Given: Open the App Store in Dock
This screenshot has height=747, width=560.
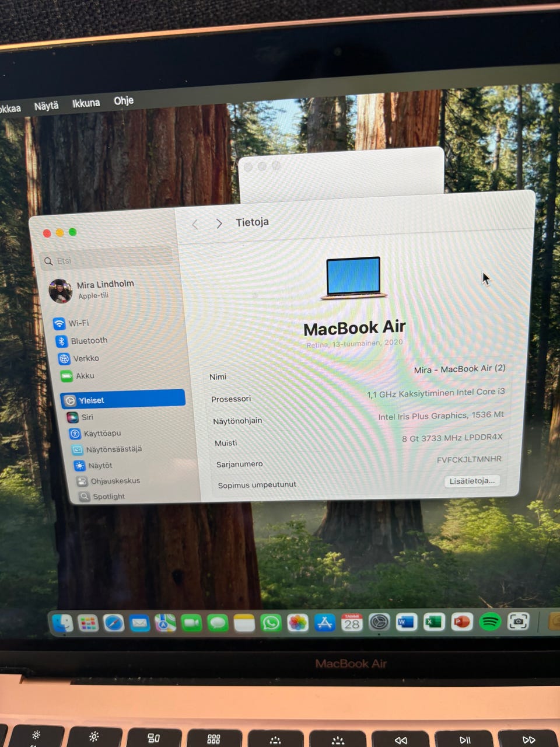Looking at the screenshot, I should 324,623.
